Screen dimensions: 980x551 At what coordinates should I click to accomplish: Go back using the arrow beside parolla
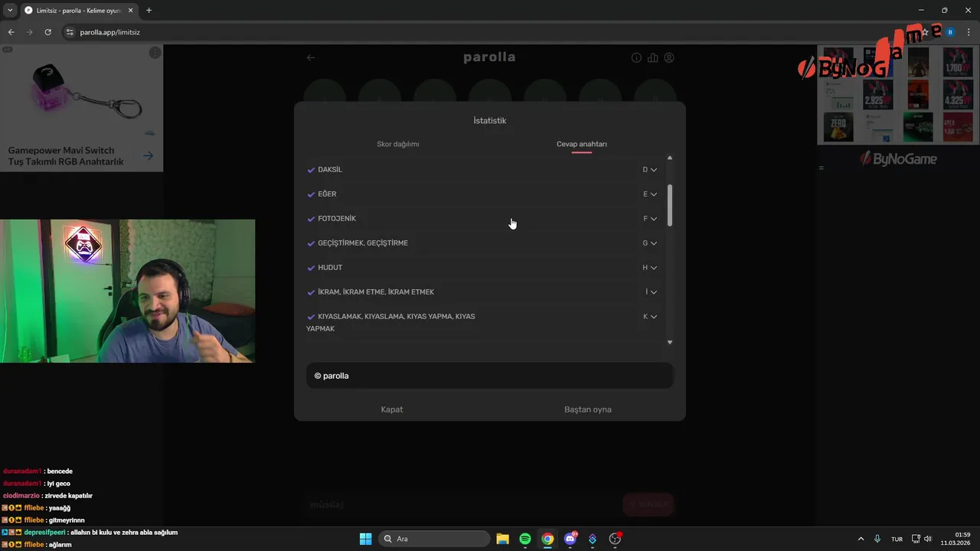click(x=311, y=57)
